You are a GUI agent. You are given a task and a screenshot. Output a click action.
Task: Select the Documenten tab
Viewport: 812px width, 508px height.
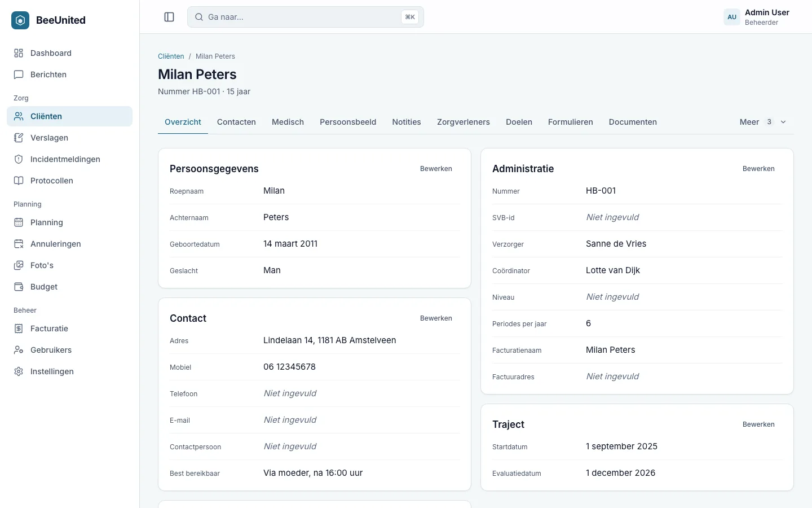(x=633, y=122)
